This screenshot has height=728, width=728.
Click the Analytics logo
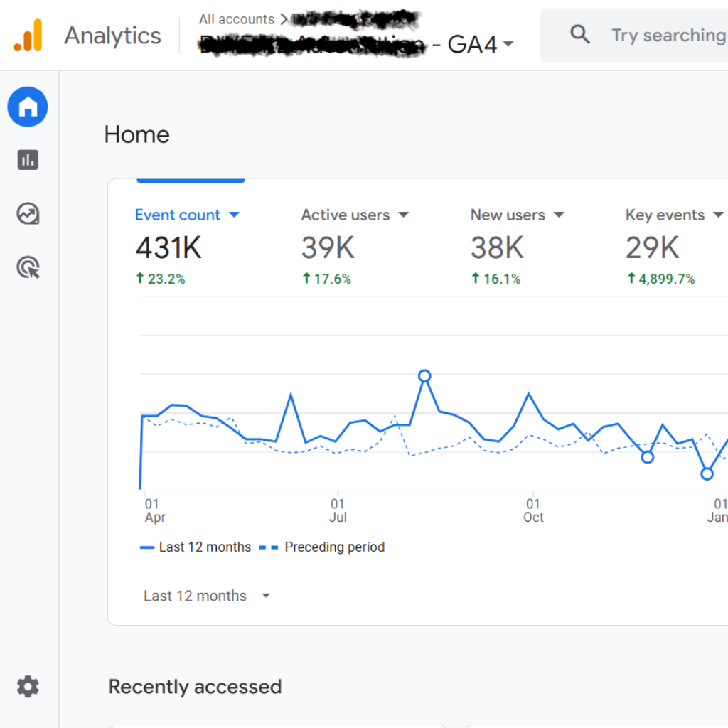point(85,36)
